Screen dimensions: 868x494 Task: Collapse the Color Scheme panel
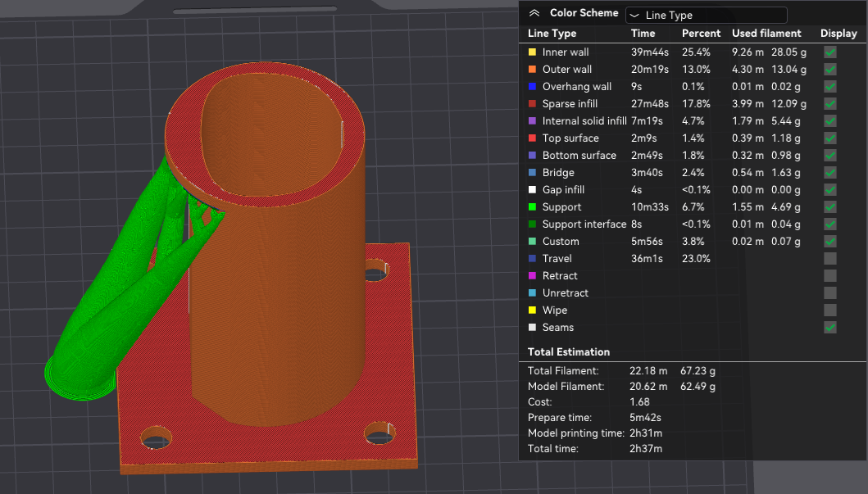(534, 13)
